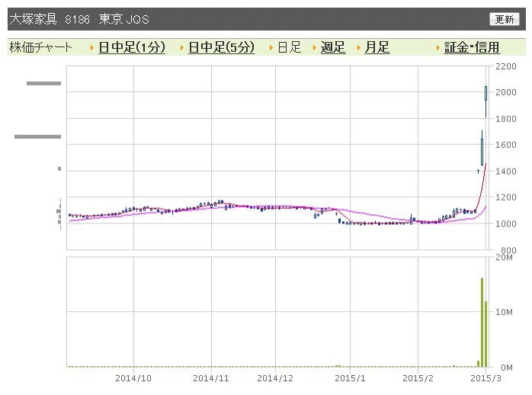Open the 証金・信用 margin page
This screenshot has width=532, height=395.
(472, 47)
